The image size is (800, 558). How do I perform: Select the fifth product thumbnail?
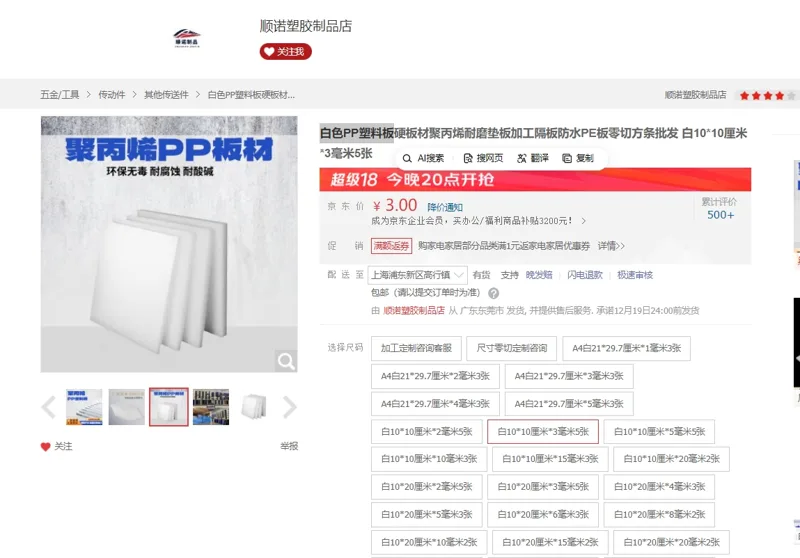tap(254, 407)
